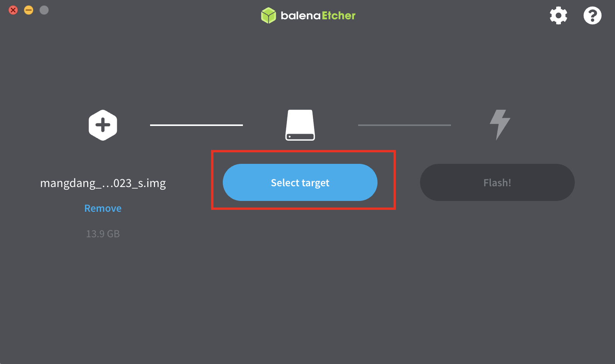
Task: Click the disabled Flash! button
Action: coord(497,182)
